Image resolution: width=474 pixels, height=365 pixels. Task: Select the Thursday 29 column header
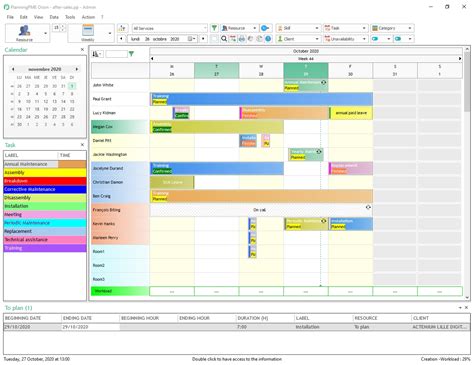coord(306,70)
